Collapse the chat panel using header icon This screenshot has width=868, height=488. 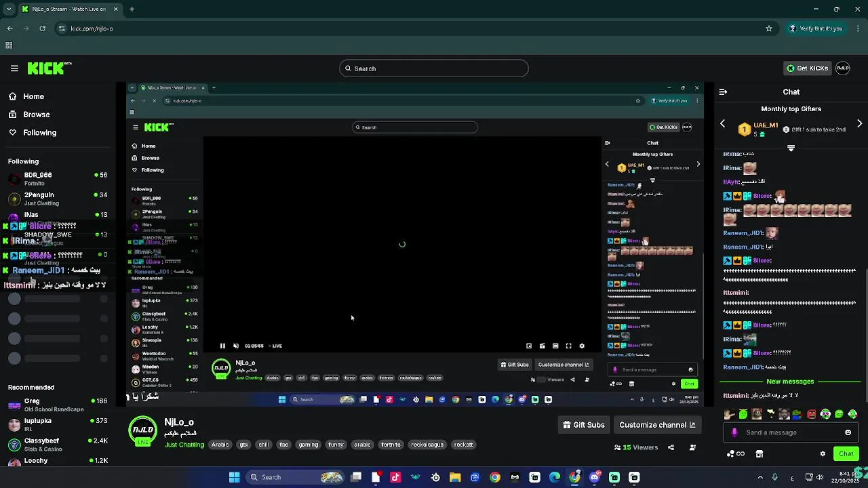point(723,91)
